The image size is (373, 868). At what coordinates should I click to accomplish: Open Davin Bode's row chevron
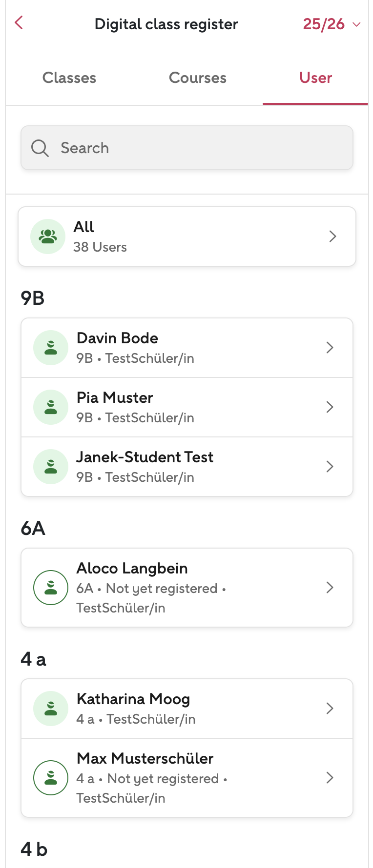click(x=330, y=348)
